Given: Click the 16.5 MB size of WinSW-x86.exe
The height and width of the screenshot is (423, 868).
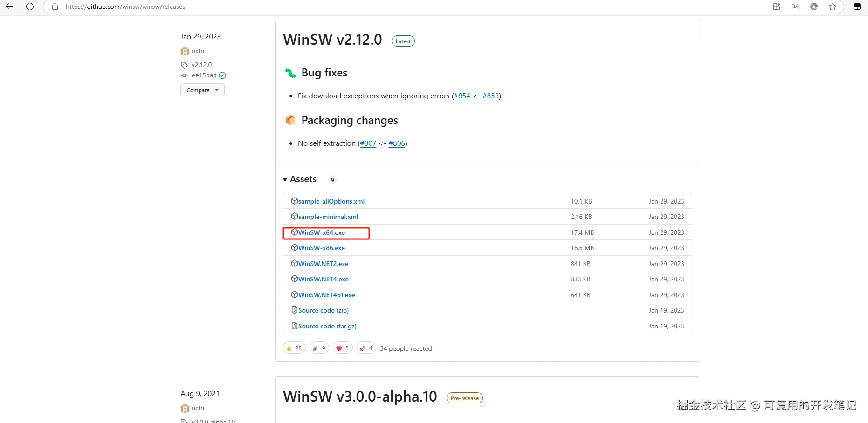Looking at the screenshot, I should 582,248.
